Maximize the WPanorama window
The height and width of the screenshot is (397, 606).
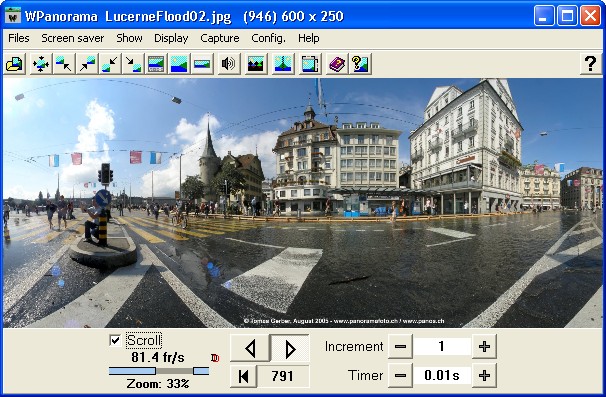point(567,16)
